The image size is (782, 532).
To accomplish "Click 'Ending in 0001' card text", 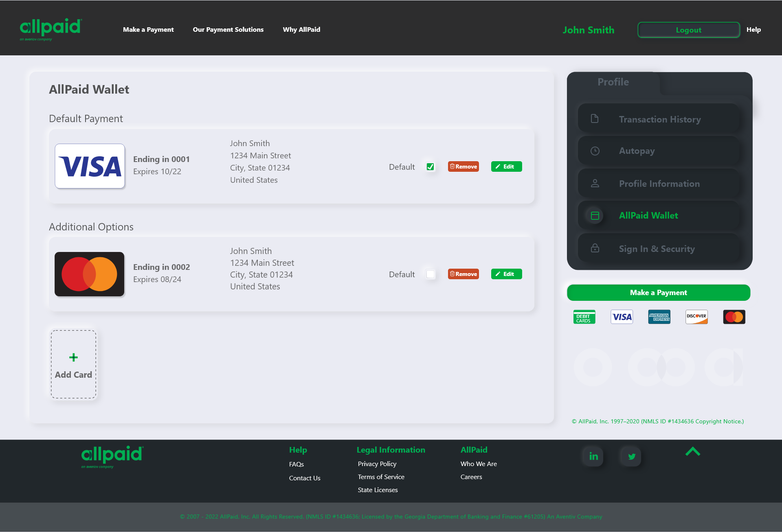I will click(161, 159).
